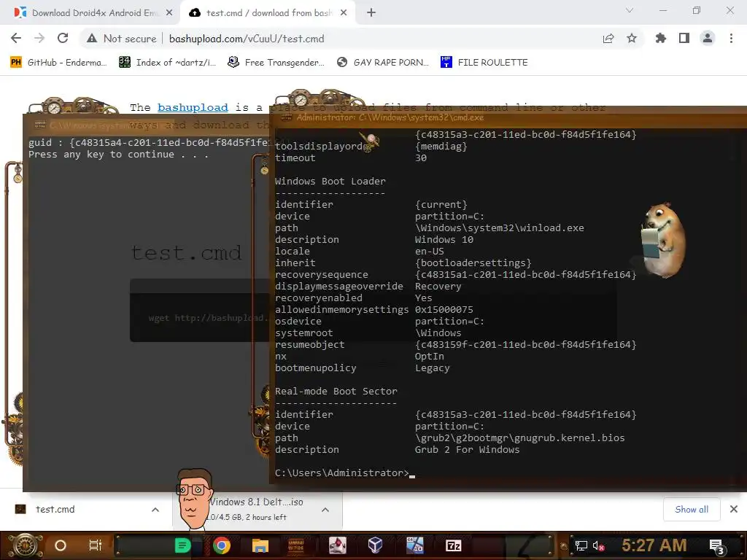The width and height of the screenshot is (747, 560).
Task: Click the browser forward arrow
Action: [x=39, y=38]
